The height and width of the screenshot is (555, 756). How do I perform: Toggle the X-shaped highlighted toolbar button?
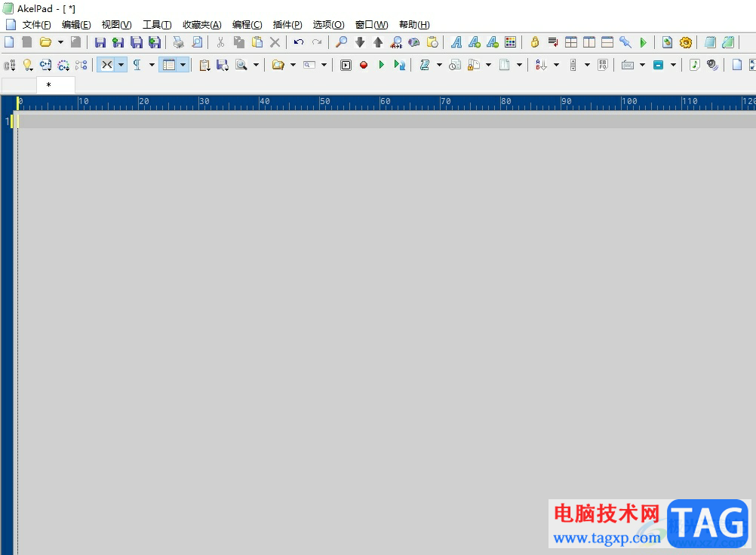[x=107, y=65]
